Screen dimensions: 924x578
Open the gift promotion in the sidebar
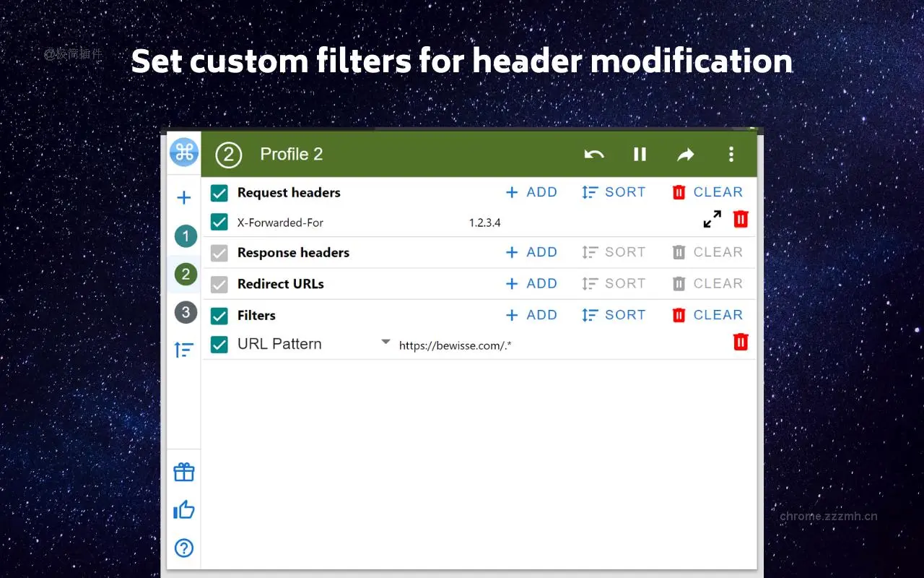click(x=183, y=472)
